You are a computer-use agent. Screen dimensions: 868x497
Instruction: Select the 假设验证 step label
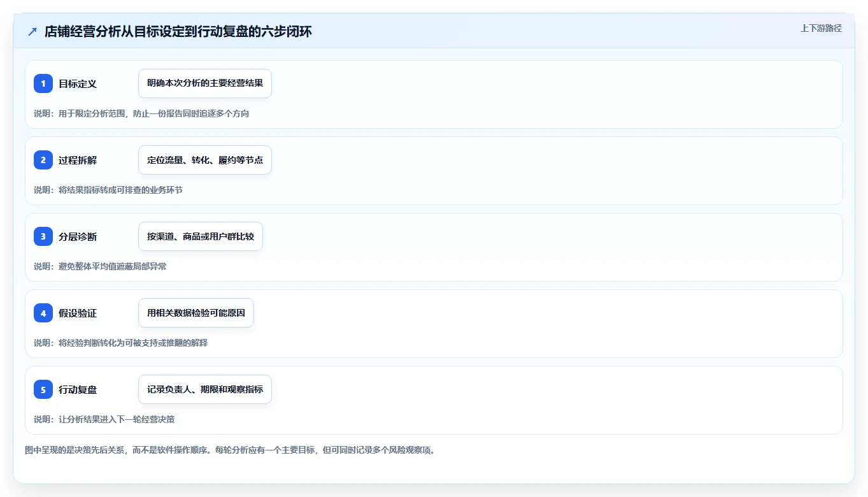tap(78, 313)
